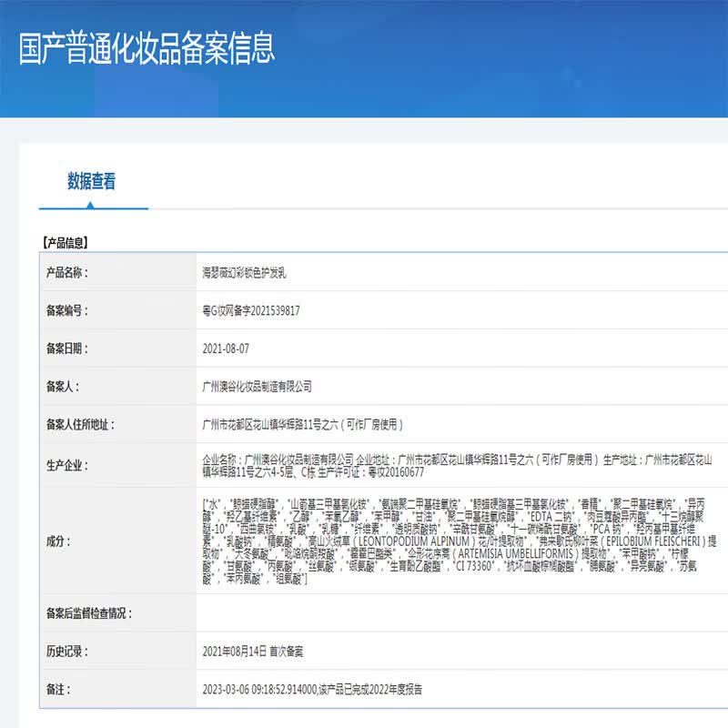The height and width of the screenshot is (728, 728).
Task: Click the 产品名称 label cell
Action: tap(118, 272)
